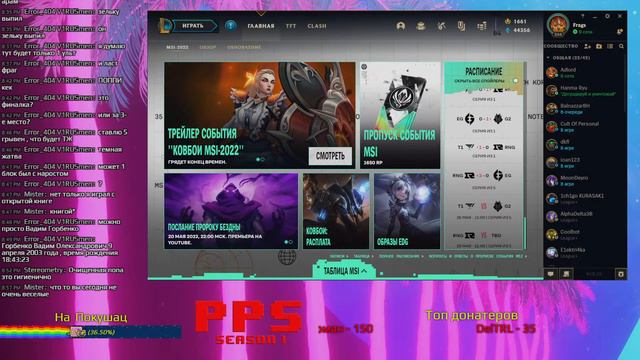Open the ПРОПУСК СОБЫТИЯ MSI card
The width and height of the screenshot is (640, 360).
coord(400,115)
